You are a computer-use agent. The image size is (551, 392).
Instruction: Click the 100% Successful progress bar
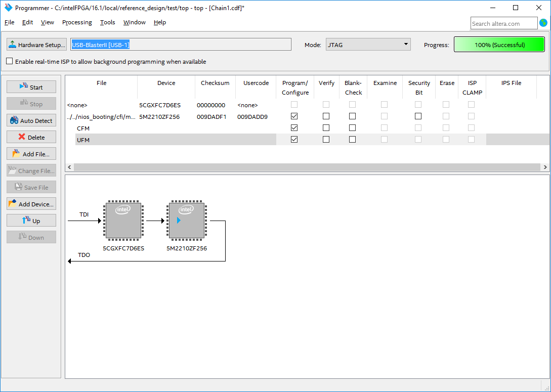pyautogui.click(x=499, y=45)
